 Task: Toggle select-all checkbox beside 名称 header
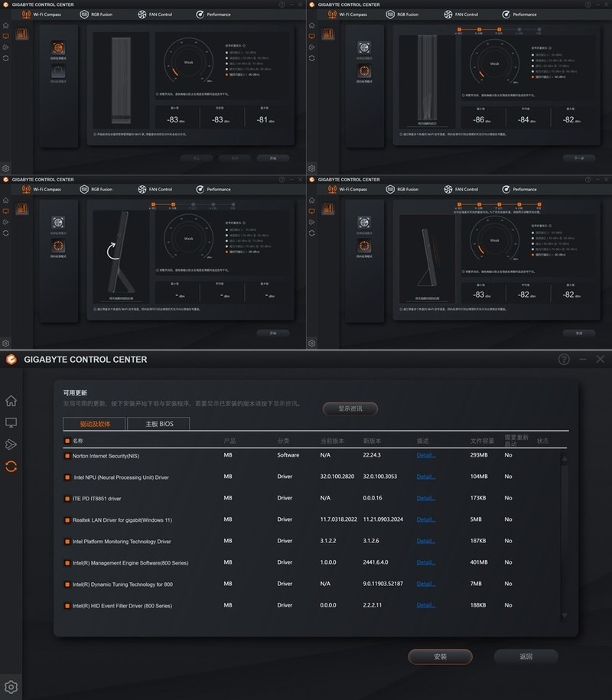pos(67,441)
